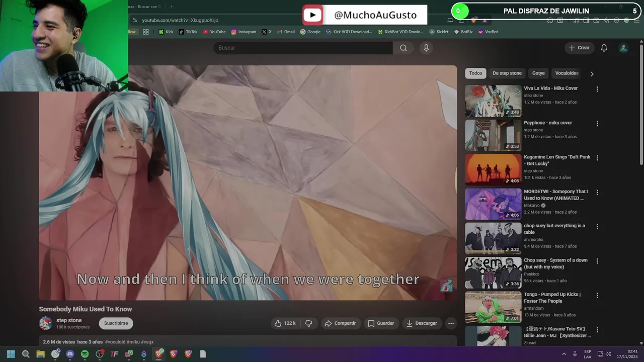Open YouTube notifications bell

pyautogui.click(x=604, y=48)
